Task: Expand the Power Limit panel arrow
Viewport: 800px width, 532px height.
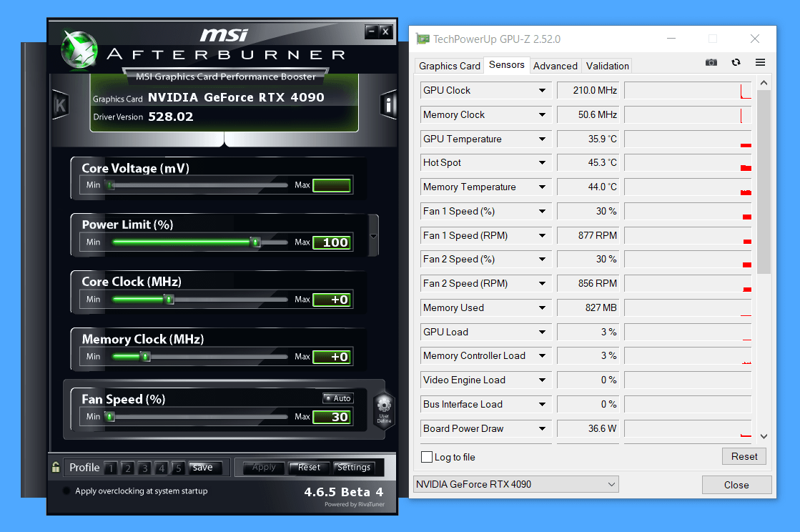Action: coord(373,236)
